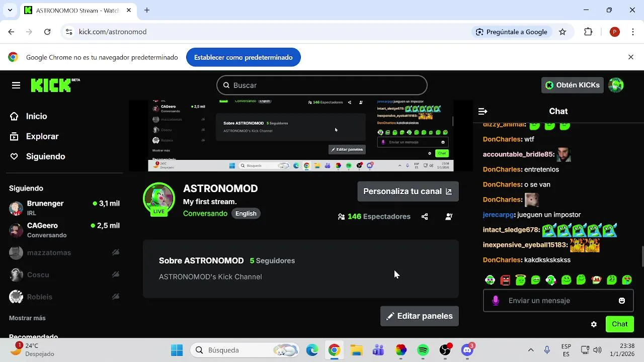Click the Personaliza tu canal button
The width and height of the screenshot is (644, 362).
tap(408, 192)
